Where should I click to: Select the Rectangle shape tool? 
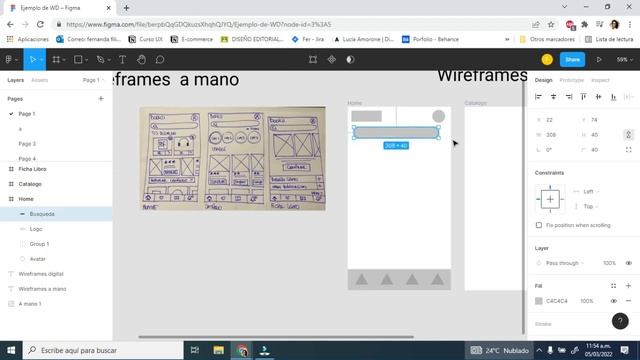click(78, 60)
